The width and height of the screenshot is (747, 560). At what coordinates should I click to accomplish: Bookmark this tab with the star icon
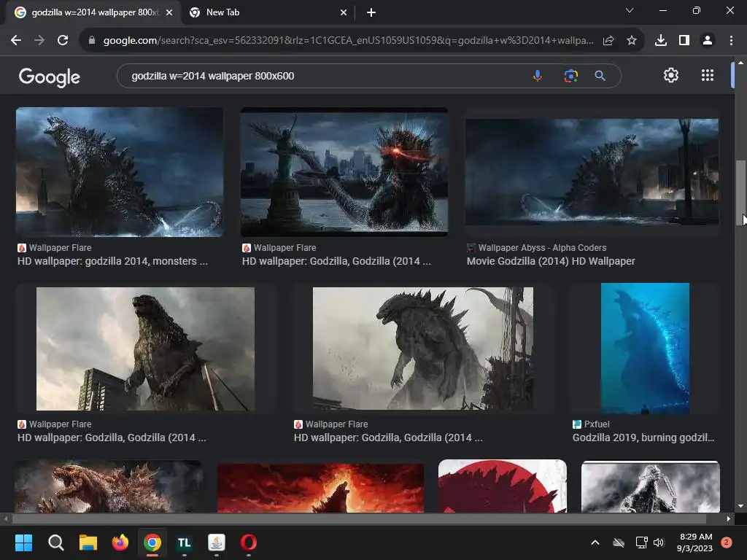(x=632, y=41)
